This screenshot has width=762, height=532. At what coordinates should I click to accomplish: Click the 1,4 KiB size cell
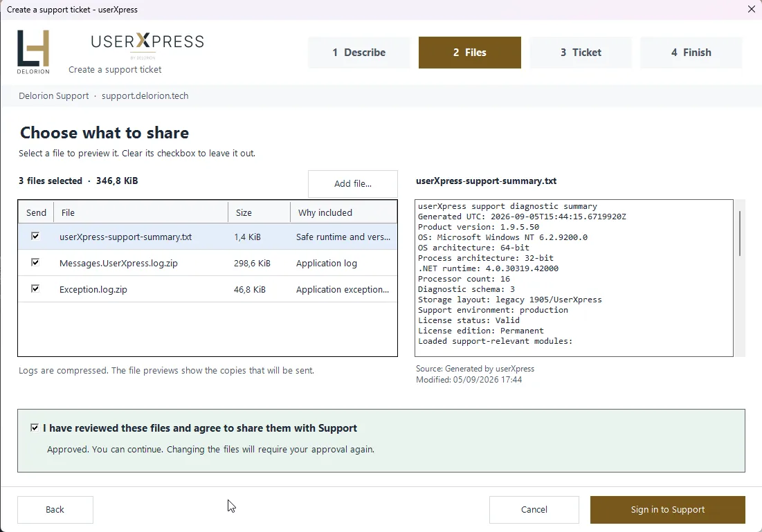[247, 237]
